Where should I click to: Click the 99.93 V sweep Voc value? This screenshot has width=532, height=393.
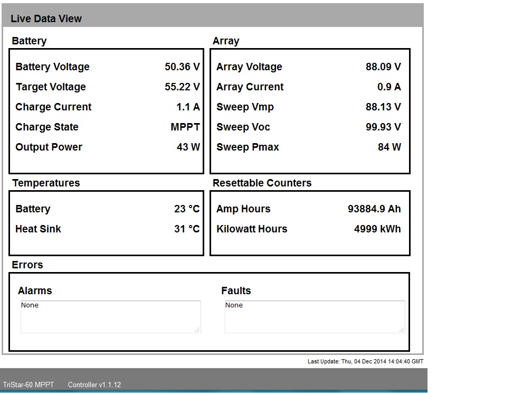(x=383, y=127)
